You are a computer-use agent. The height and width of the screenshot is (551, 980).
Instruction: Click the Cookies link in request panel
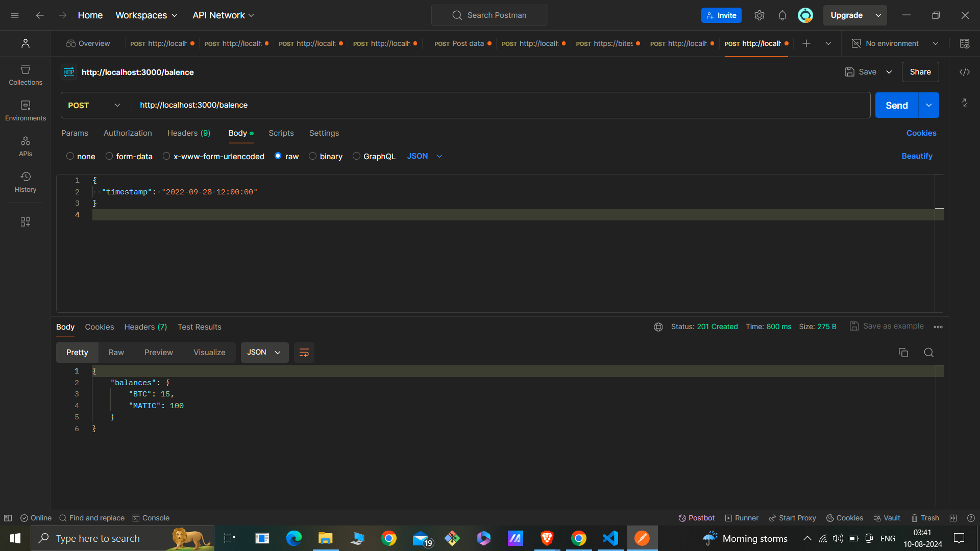(x=921, y=133)
